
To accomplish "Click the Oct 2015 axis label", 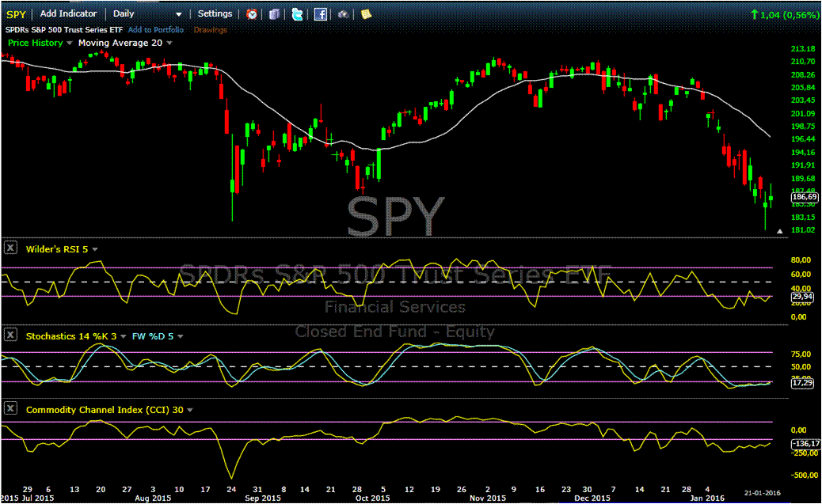I will 372,498.
